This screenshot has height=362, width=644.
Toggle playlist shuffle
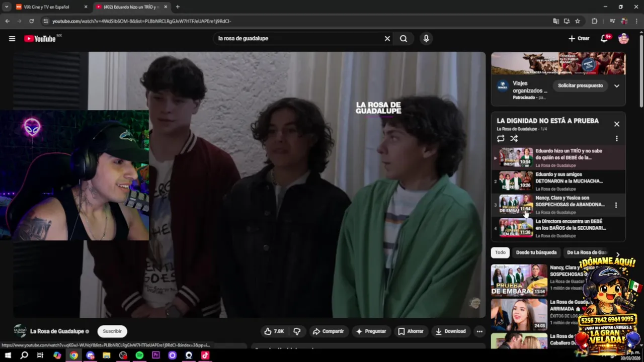(514, 139)
